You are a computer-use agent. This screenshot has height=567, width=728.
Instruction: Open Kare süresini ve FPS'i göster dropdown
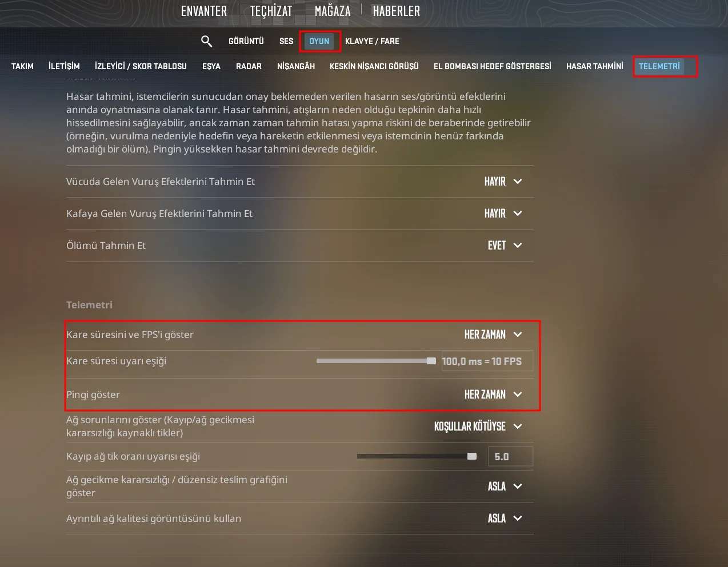pyautogui.click(x=493, y=335)
